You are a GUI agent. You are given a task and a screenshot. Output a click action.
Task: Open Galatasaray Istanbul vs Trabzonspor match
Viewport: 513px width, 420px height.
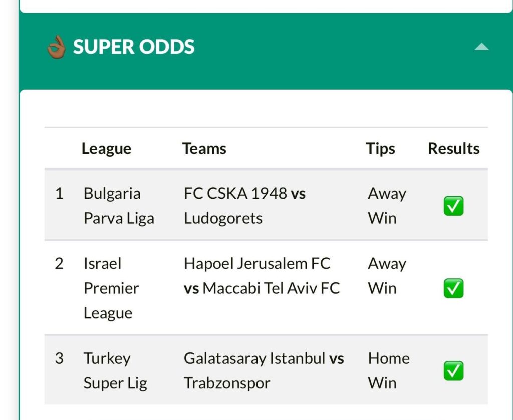pos(264,370)
